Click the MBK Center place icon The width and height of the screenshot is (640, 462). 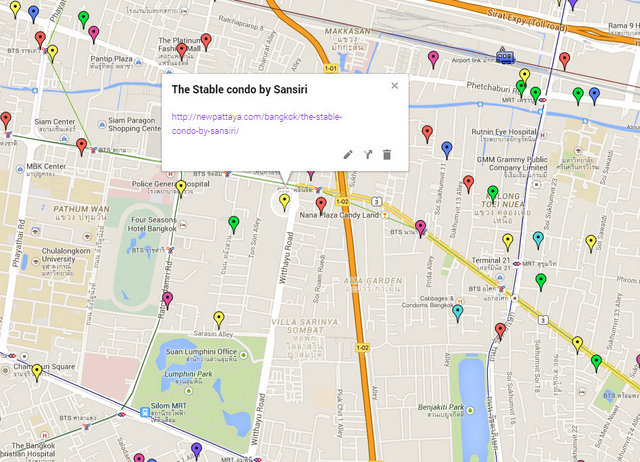[x=20, y=169]
